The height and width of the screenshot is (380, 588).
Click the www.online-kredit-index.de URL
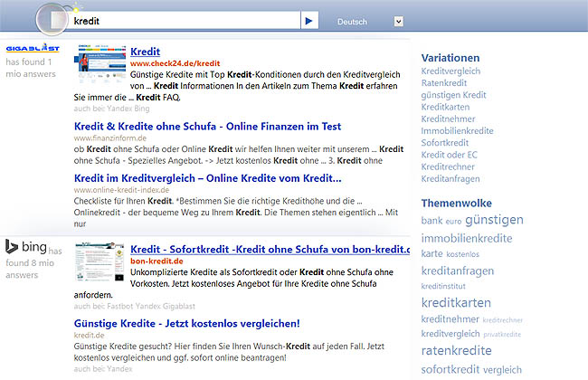tap(121, 190)
